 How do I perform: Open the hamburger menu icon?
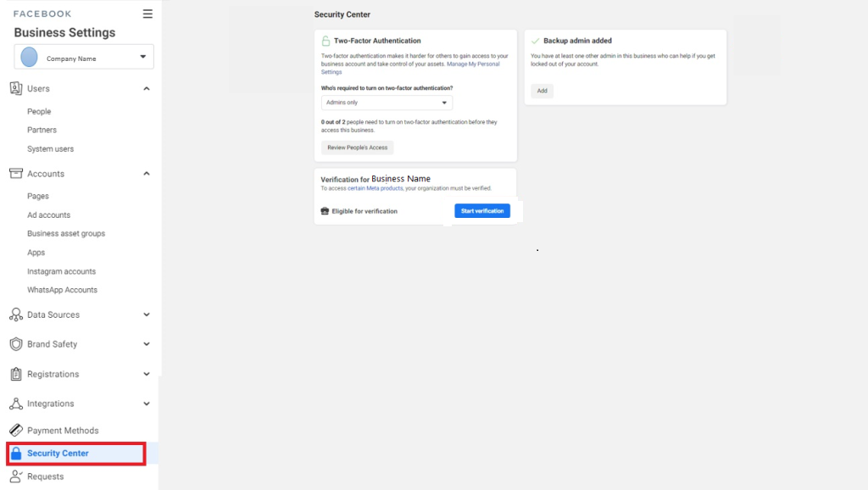[147, 14]
